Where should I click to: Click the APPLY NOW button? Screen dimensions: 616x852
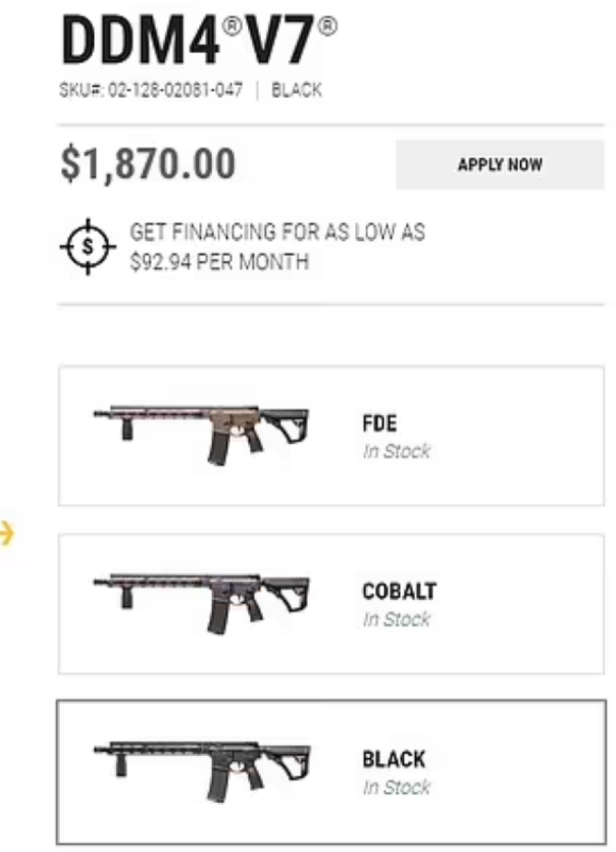point(500,165)
